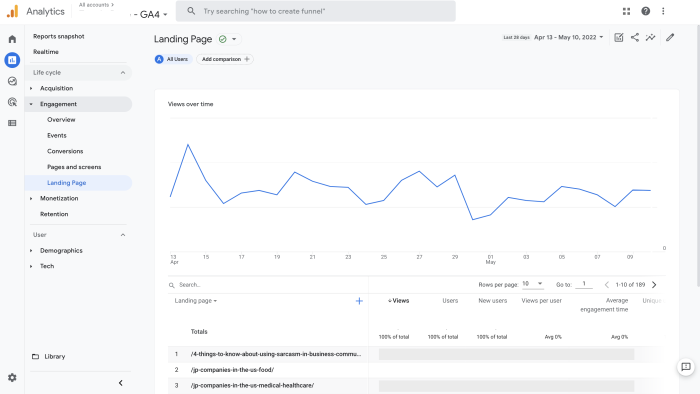Open the date range dropdown
Viewport: 700px width, 394px height.
(569, 37)
